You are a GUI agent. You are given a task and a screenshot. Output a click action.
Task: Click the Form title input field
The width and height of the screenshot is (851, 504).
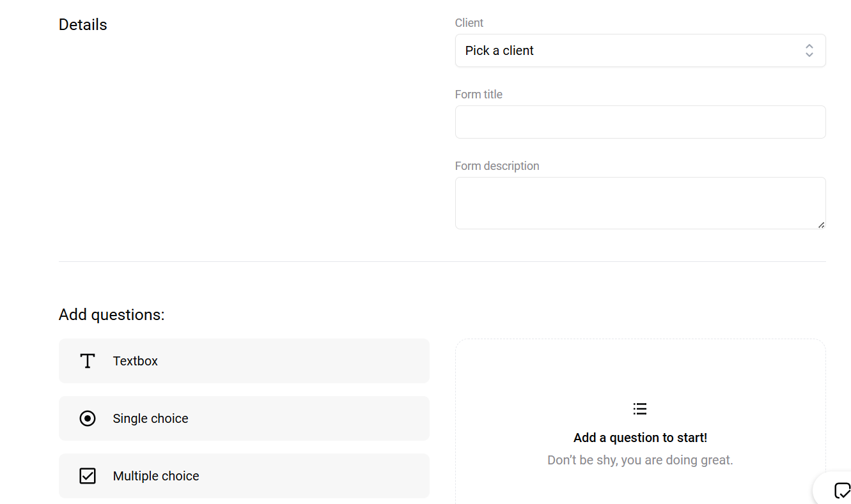[640, 121]
